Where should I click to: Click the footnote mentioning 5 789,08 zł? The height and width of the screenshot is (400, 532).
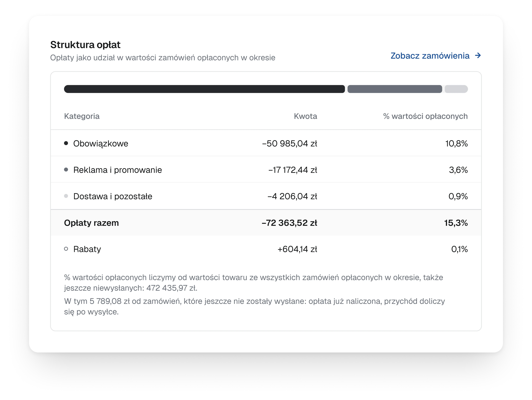[254, 306]
